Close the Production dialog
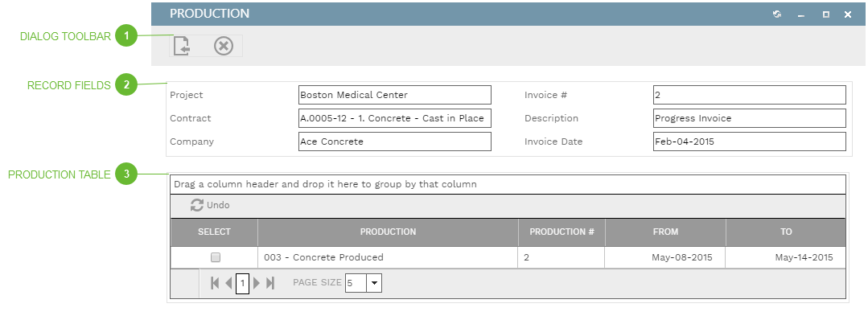 point(848,15)
